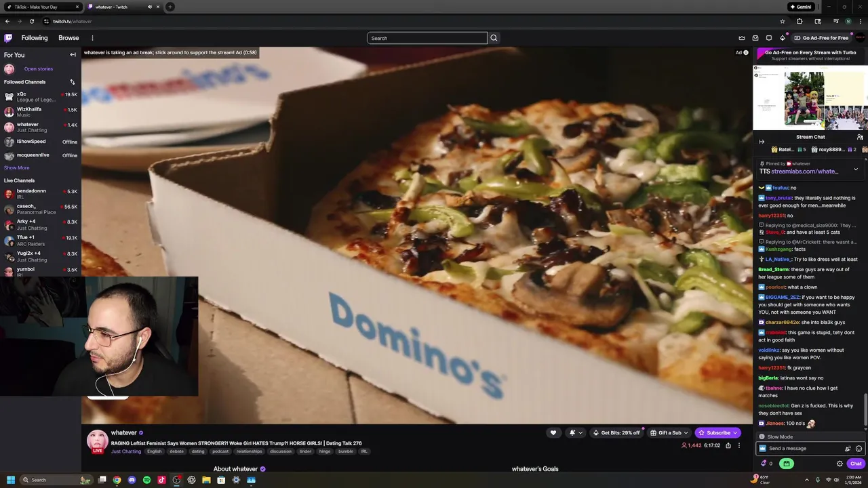
Task: Share the stream using share icon
Action: click(x=728, y=445)
